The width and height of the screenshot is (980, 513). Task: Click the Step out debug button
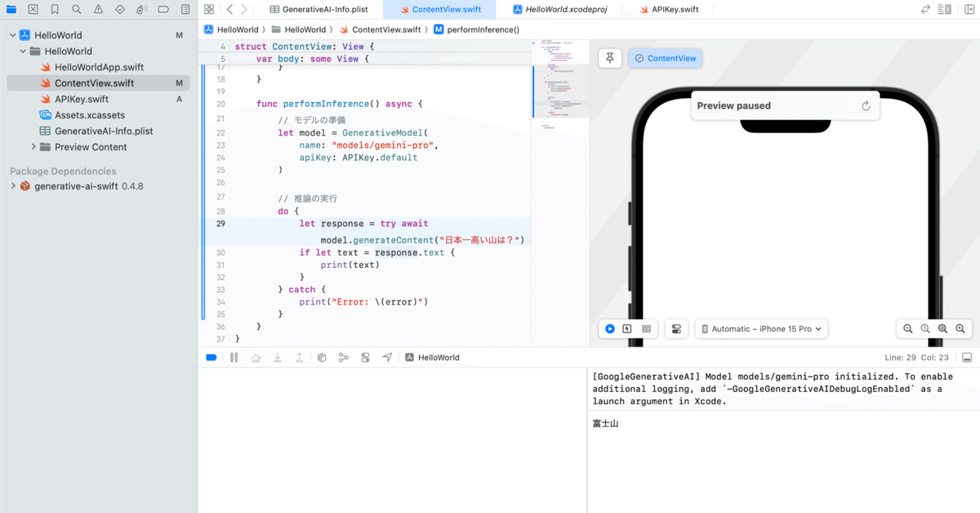point(300,358)
